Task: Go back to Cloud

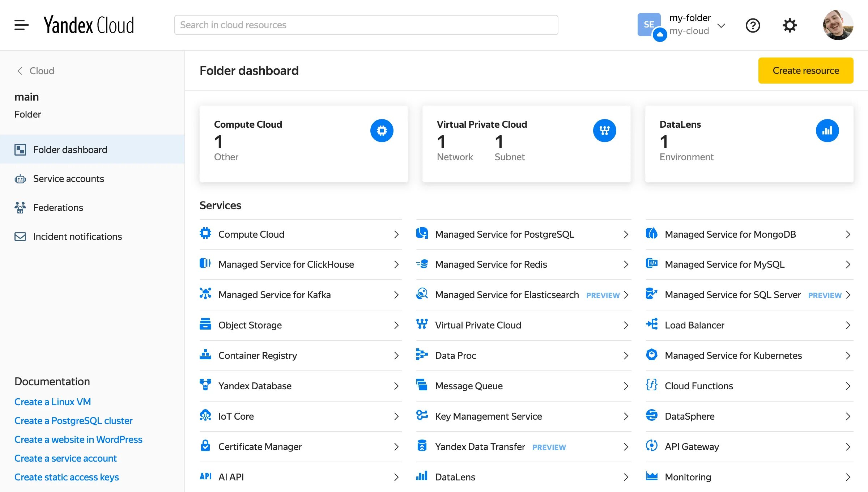Action: 36,71
